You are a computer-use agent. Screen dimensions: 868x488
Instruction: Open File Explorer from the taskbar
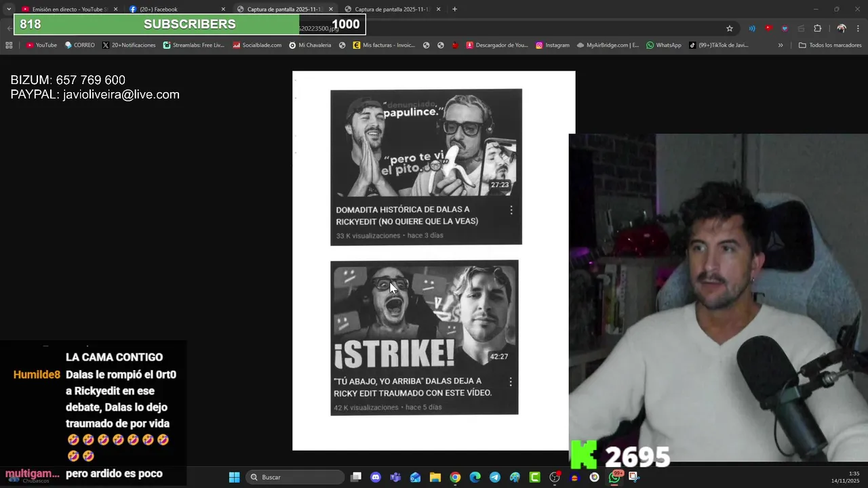(x=435, y=477)
